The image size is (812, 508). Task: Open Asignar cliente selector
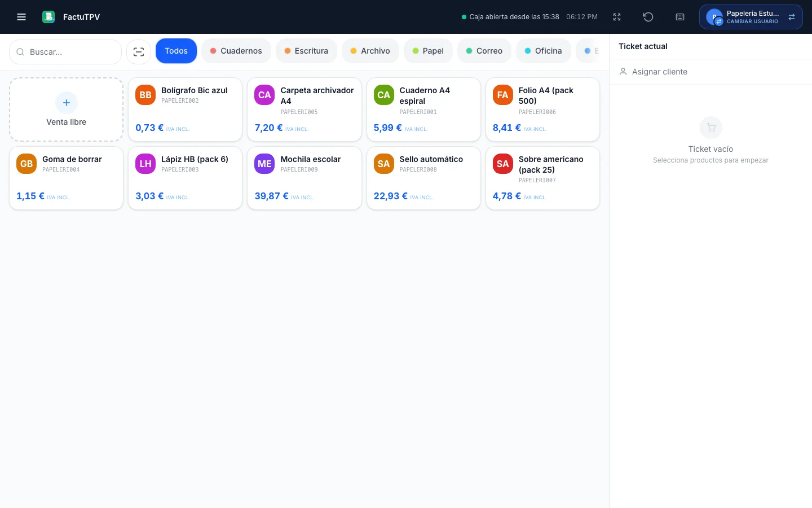710,72
